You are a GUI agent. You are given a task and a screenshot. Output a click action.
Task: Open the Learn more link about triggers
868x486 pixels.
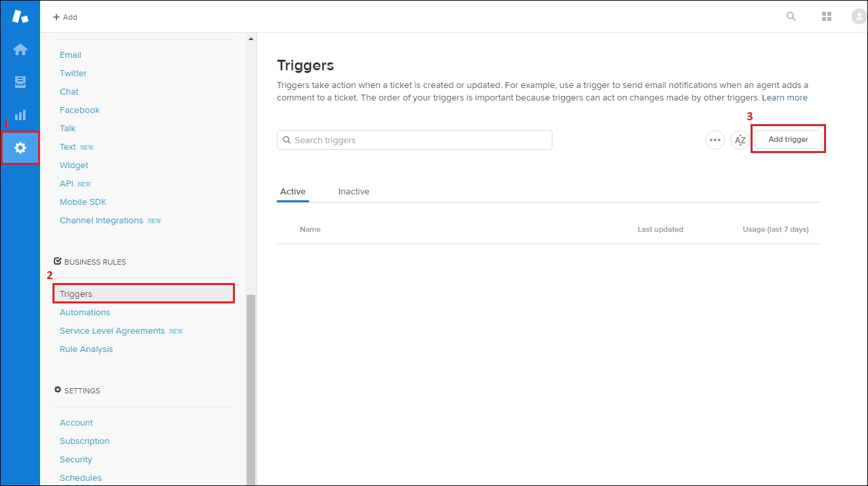785,97
